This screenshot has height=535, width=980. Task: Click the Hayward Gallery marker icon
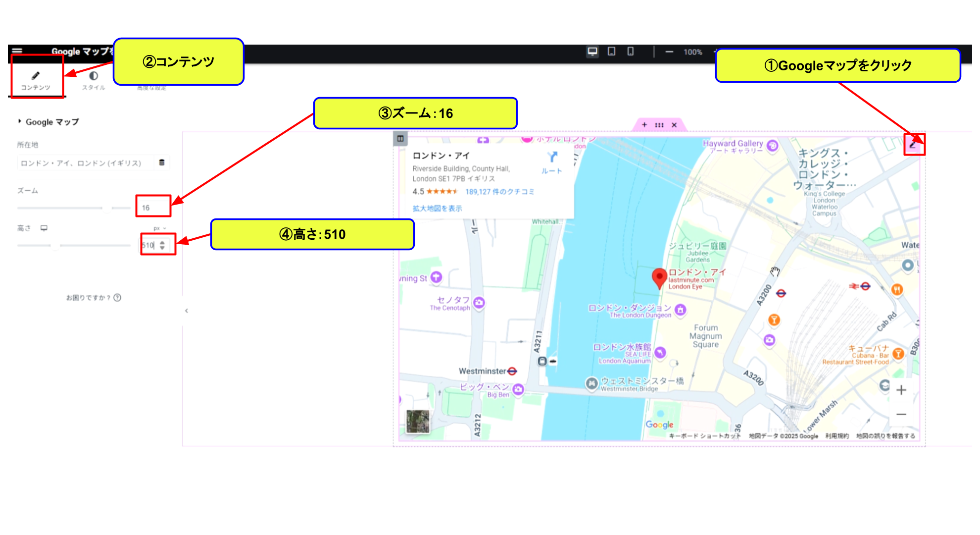tap(773, 145)
